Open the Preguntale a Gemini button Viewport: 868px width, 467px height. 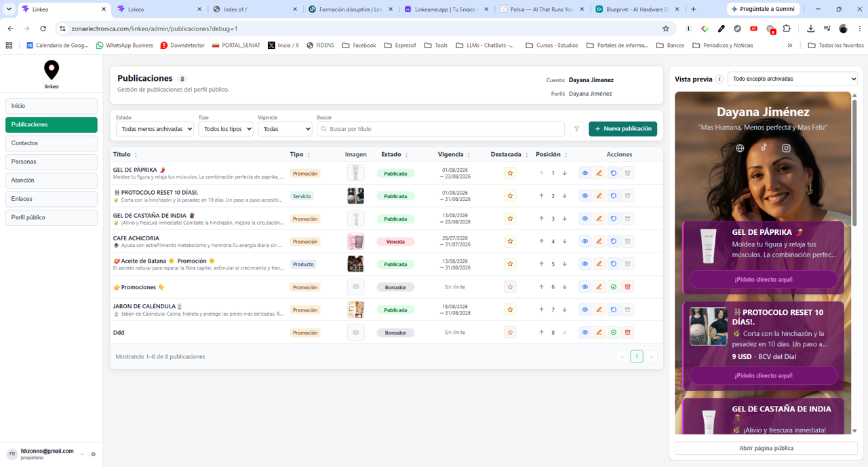coord(765,9)
